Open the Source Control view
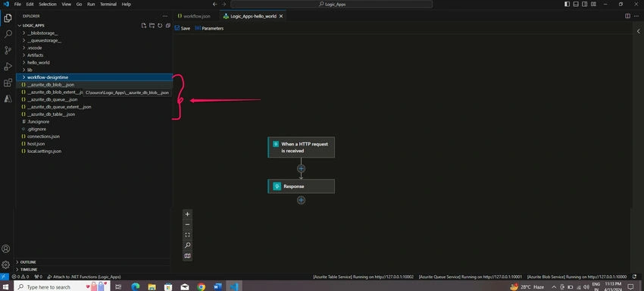Screen dimensions: 644x291 8,50
